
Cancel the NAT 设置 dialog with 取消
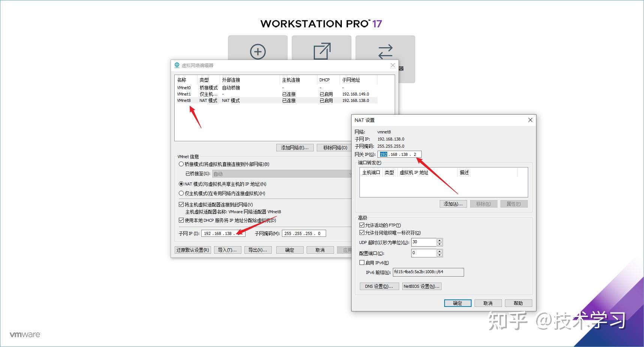point(488,303)
